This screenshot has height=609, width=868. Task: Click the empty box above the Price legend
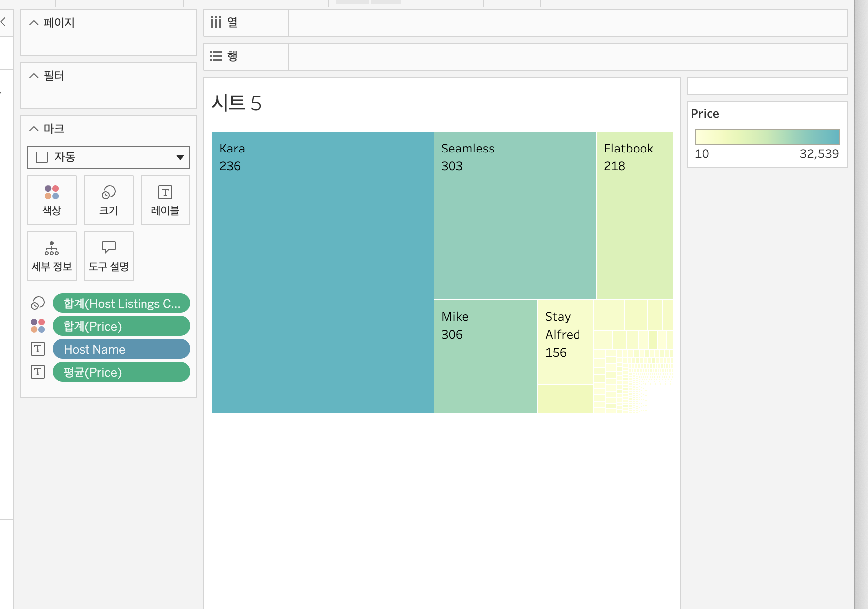click(x=767, y=86)
